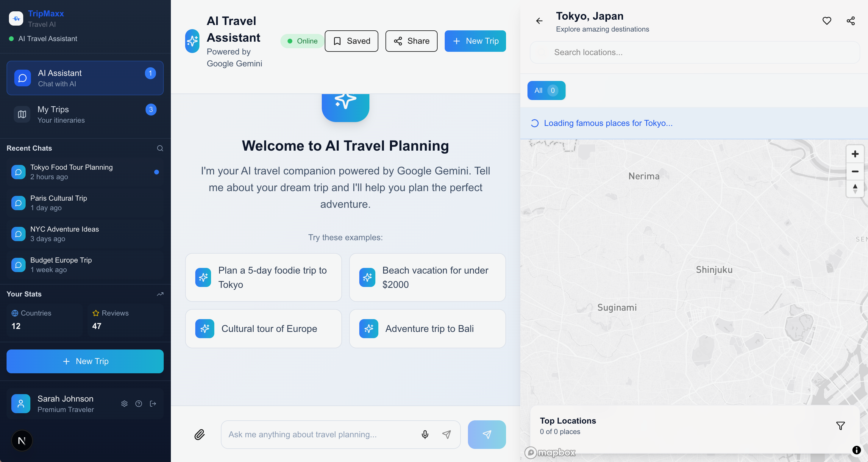Zoom out on the map
This screenshot has height=462, width=868.
click(x=855, y=171)
